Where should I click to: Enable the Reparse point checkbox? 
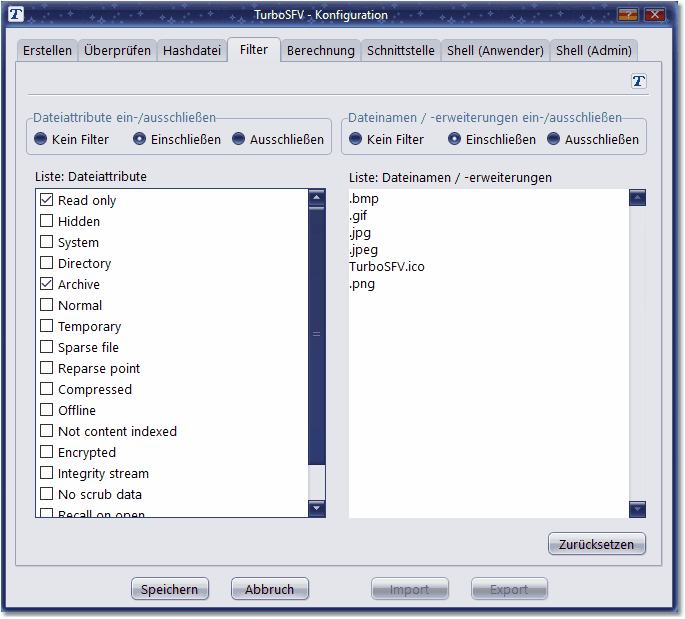tap(46, 368)
